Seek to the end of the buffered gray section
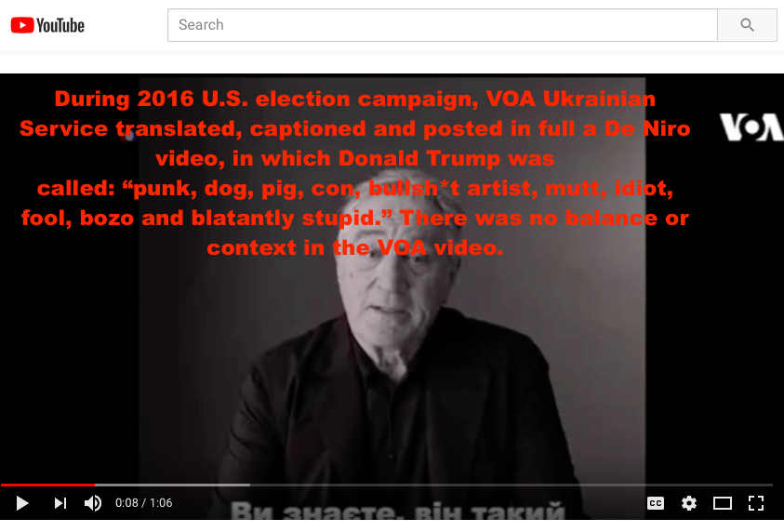Viewport: 784px width, 532px height. 248,485
